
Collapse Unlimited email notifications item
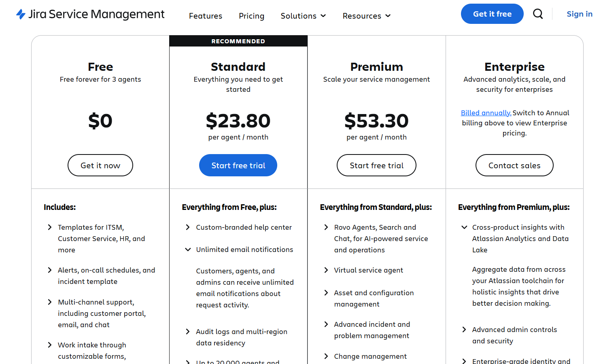click(188, 250)
